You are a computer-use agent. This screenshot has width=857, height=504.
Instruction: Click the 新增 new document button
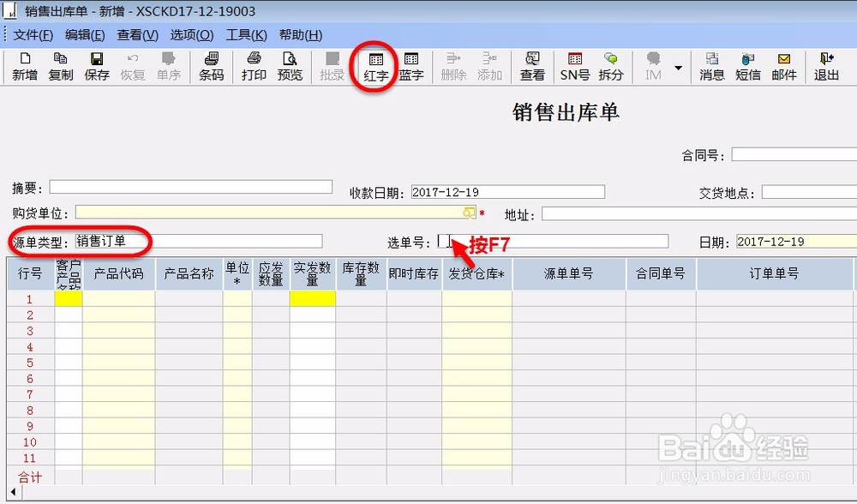click(25, 69)
